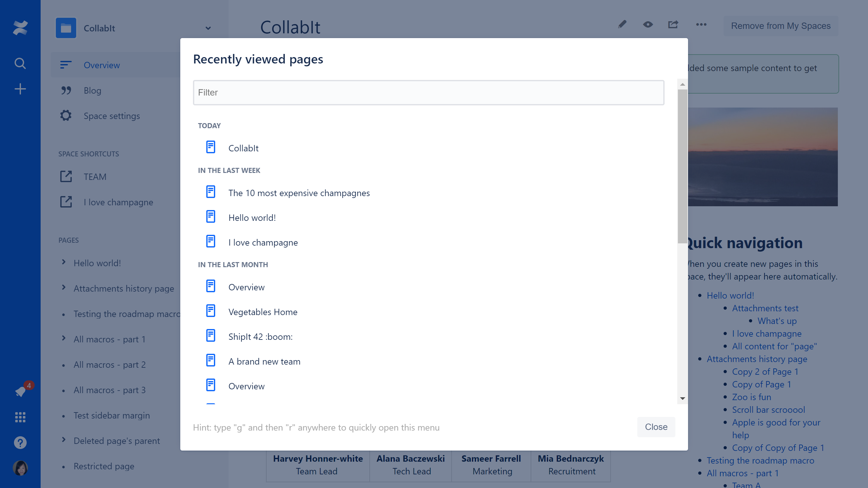Open search via magnifier icon

(x=20, y=63)
